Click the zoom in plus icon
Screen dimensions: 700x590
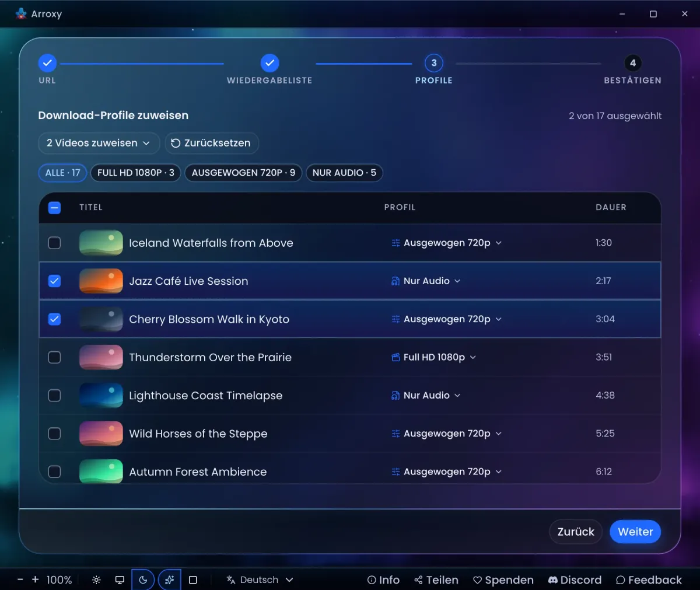tap(35, 579)
